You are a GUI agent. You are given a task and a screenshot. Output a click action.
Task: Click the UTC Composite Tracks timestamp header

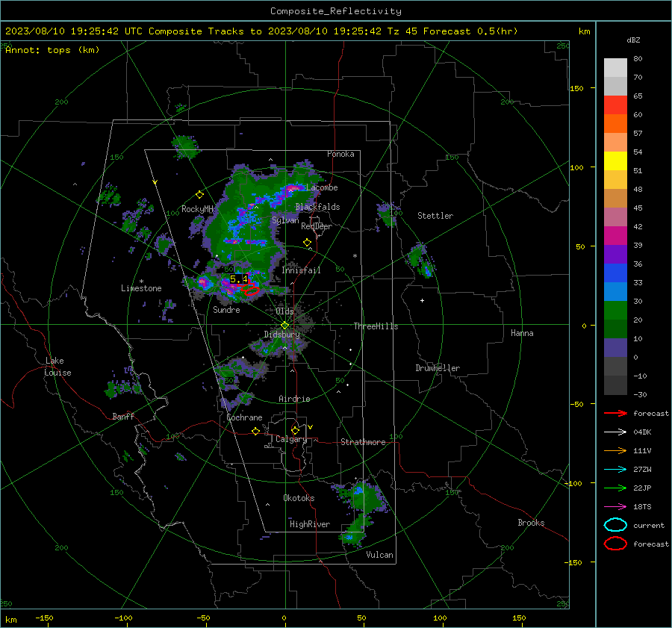(261, 31)
